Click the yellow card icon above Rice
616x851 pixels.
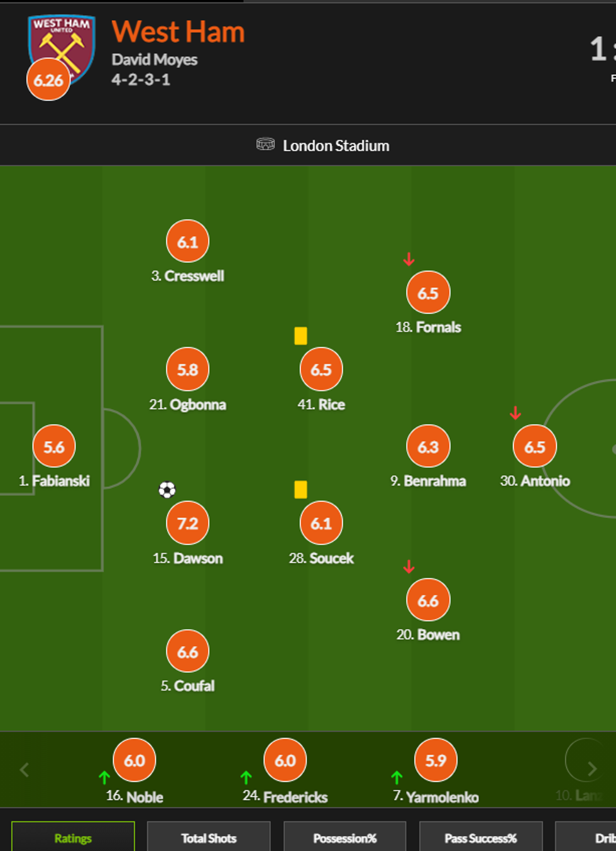[300, 336]
